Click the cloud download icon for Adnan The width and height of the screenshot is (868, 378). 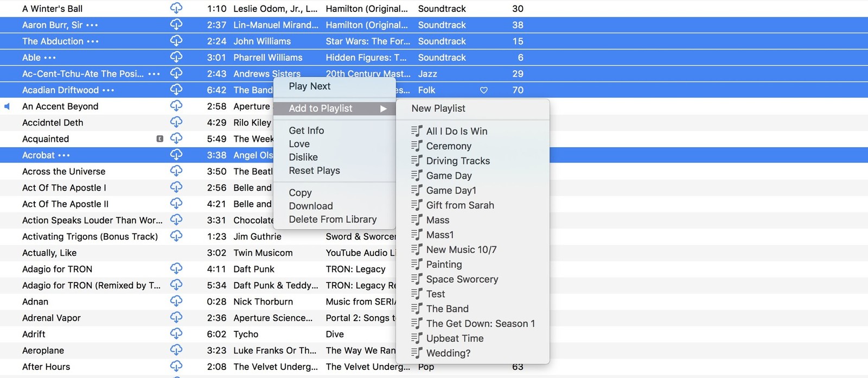(176, 301)
